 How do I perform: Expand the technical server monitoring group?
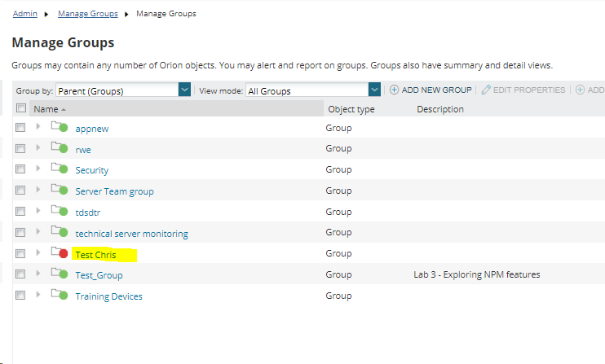click(x=38, y=231)
